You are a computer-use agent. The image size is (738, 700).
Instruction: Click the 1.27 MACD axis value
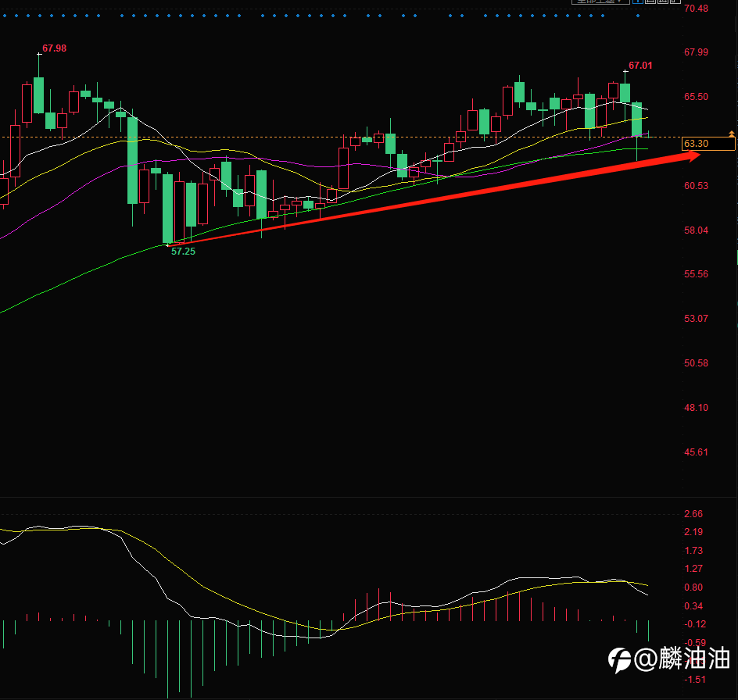(693, 568)
